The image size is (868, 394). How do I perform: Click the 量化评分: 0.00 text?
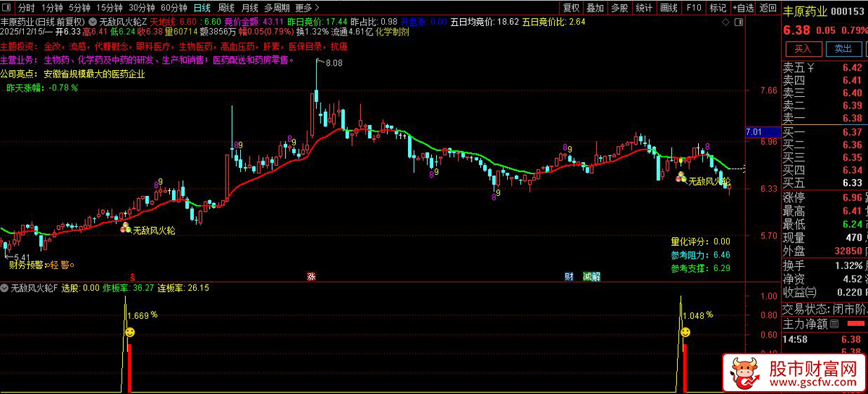click(x=700, y=241)
